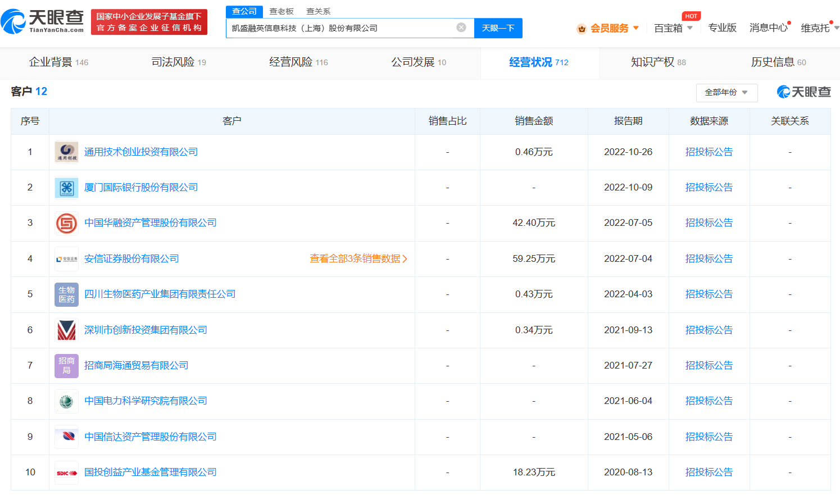Open 国投创益产业基金管理有限公司 company page
Image resolution: width=840 pixels, height=504 pixels.
pos(151,472)
